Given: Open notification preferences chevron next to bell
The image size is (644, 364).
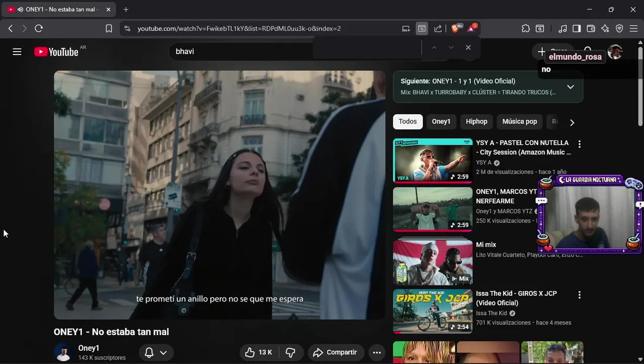Looking at the screenshot, I should 163,352.
